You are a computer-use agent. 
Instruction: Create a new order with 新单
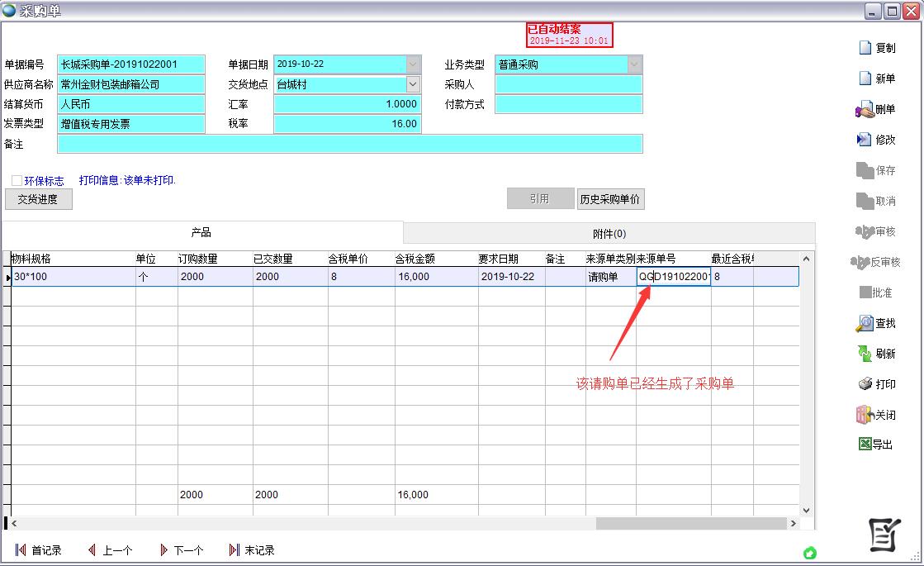(x=865, y=78)
